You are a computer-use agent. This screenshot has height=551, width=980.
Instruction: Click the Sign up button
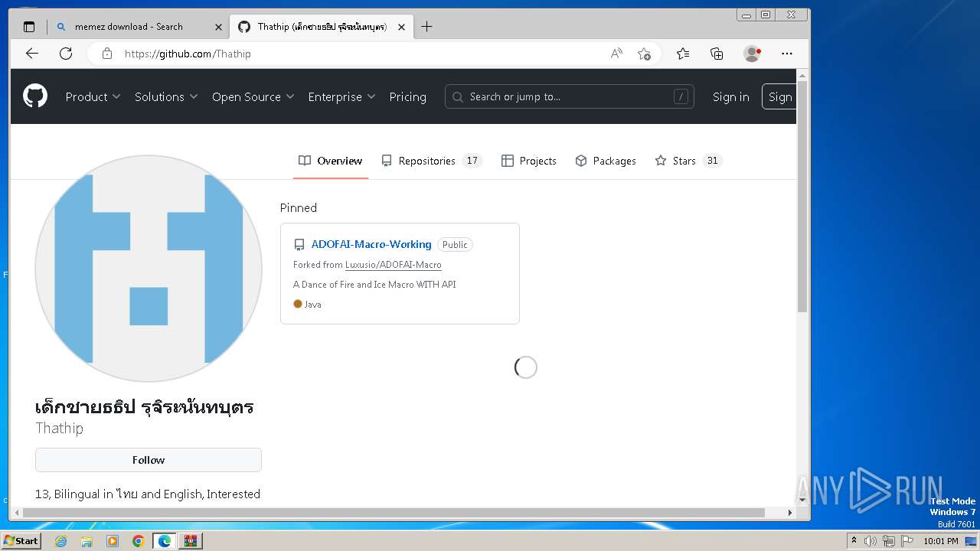[x=779, y=96]
